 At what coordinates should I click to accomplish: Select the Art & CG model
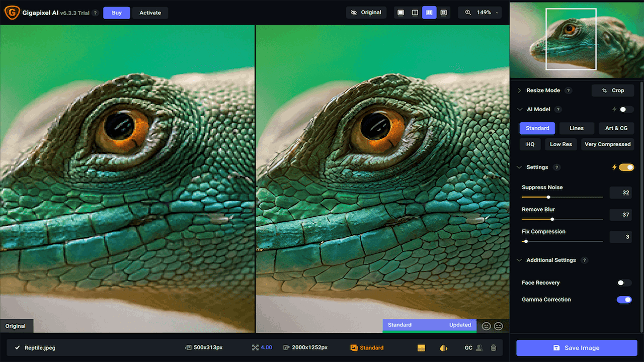(x=616, y=128)
